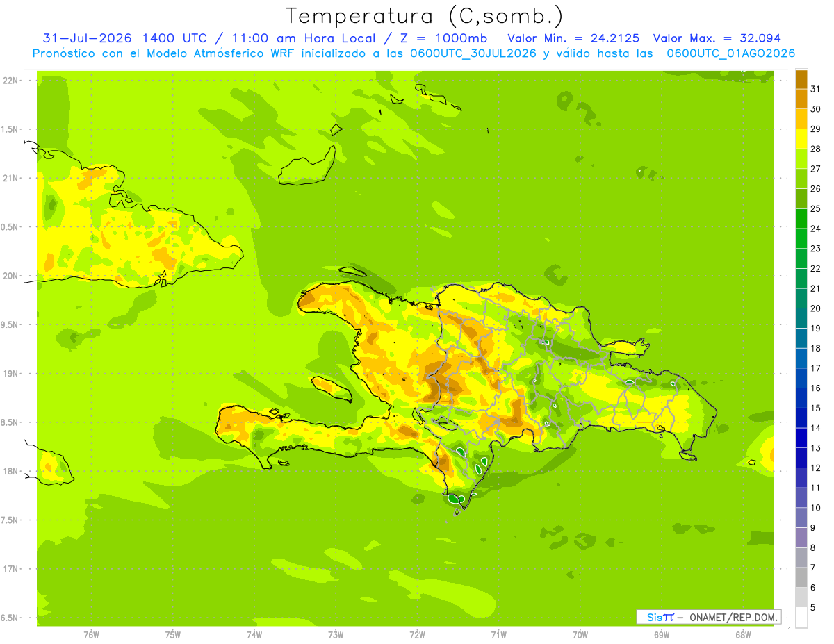Screen dimensions: 834x644
Task: Click the '70W' longitude label
Action: tap(580, 634)
